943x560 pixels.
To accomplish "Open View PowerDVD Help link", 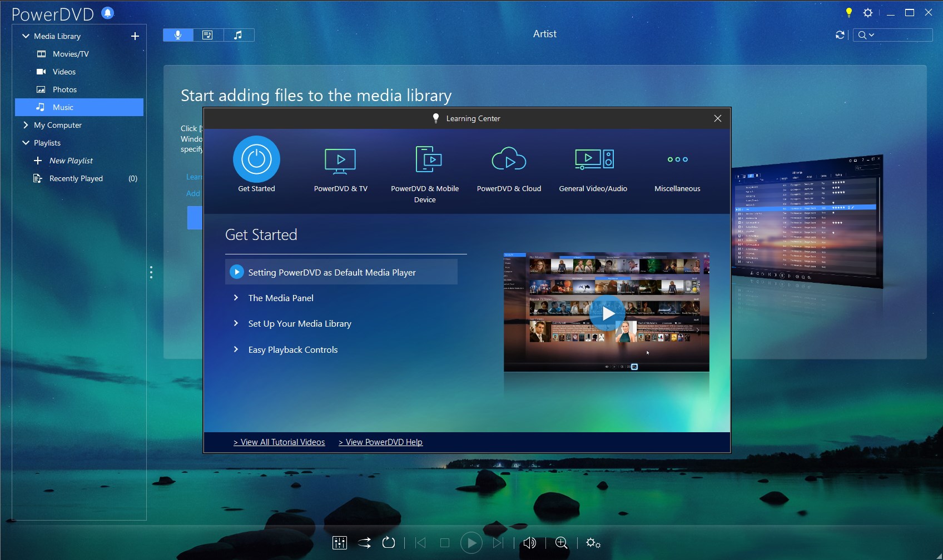I will 381,442.
